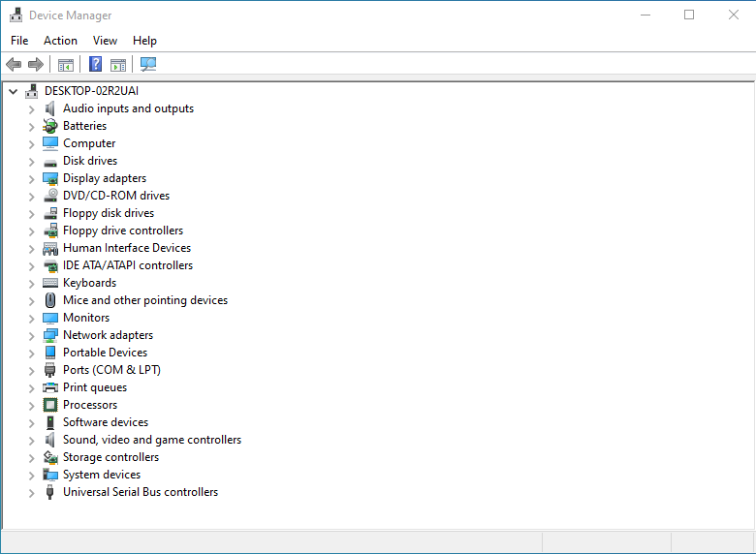The width and height of the screenshot is (756, 554).
Task: Maximize the Device Manager window
Action: (689, 15)
